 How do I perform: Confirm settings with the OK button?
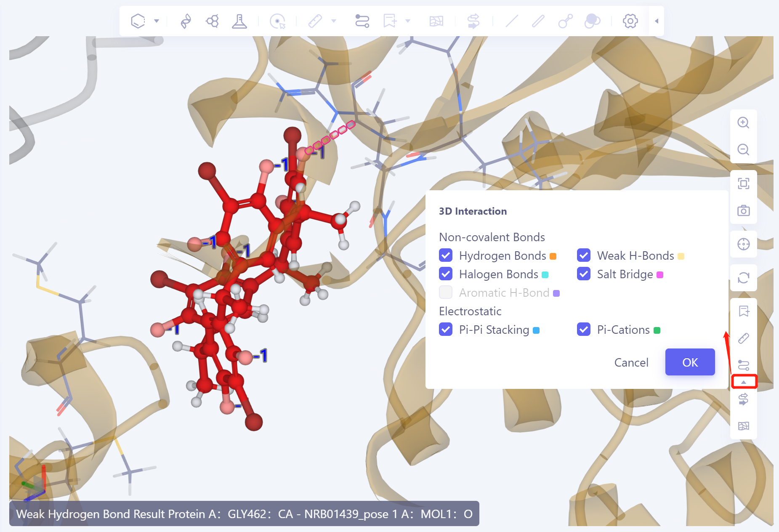pyautogui.click(x=690, y=362)
